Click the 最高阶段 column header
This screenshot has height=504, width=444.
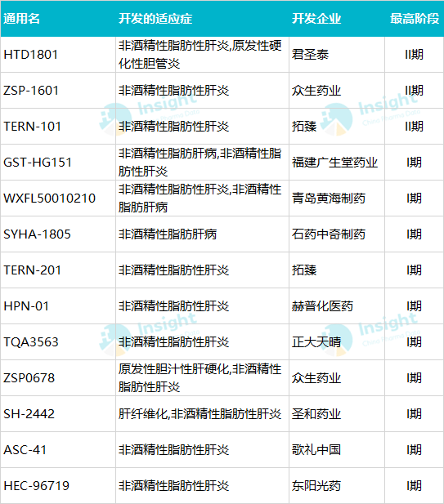pyautogui.click(x=415, y=19)
